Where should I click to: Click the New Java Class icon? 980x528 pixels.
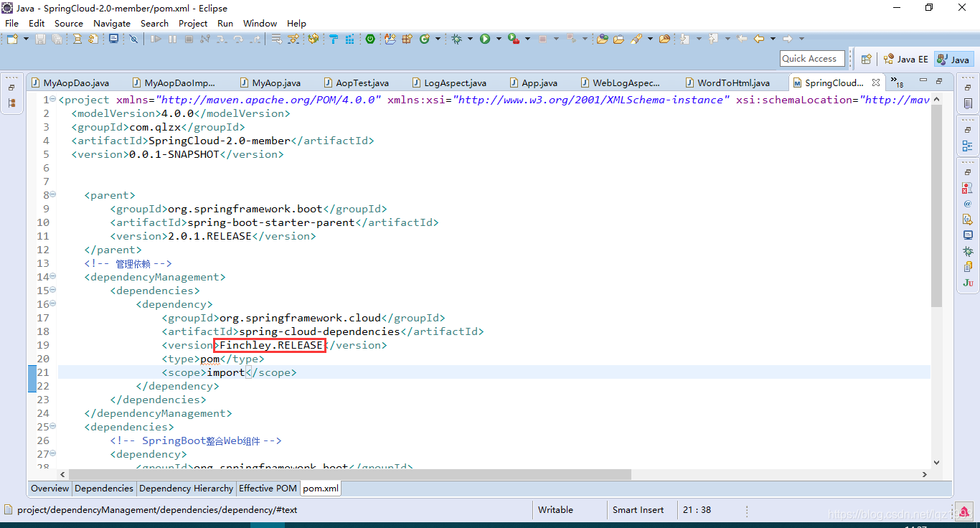click(425, 39)
